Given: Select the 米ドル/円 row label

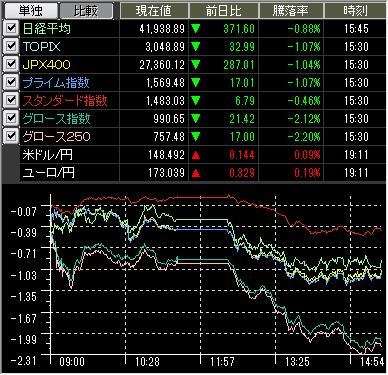Looking at the screenshot, I should click(x=47, y=155).
